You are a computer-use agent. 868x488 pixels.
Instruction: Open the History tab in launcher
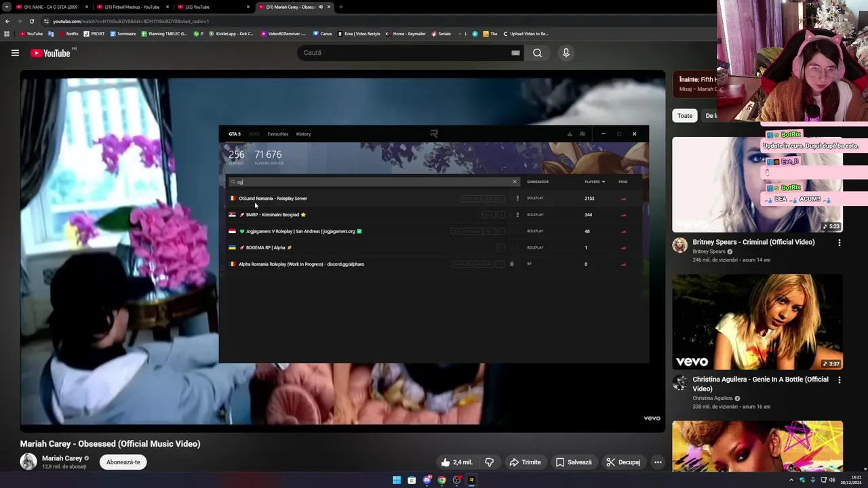tap(303, 134)
